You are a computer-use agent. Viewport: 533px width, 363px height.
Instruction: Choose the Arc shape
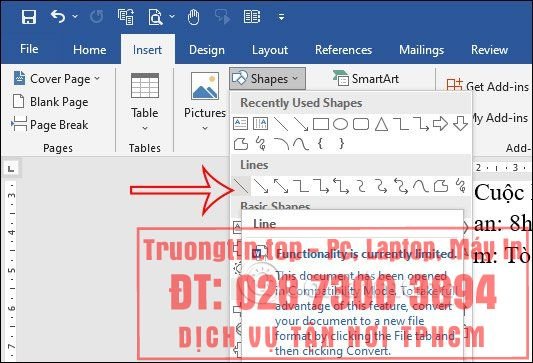click(281, 144)
